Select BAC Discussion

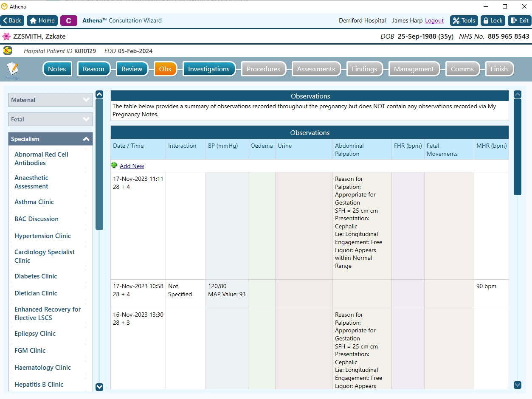coord(37,219)
